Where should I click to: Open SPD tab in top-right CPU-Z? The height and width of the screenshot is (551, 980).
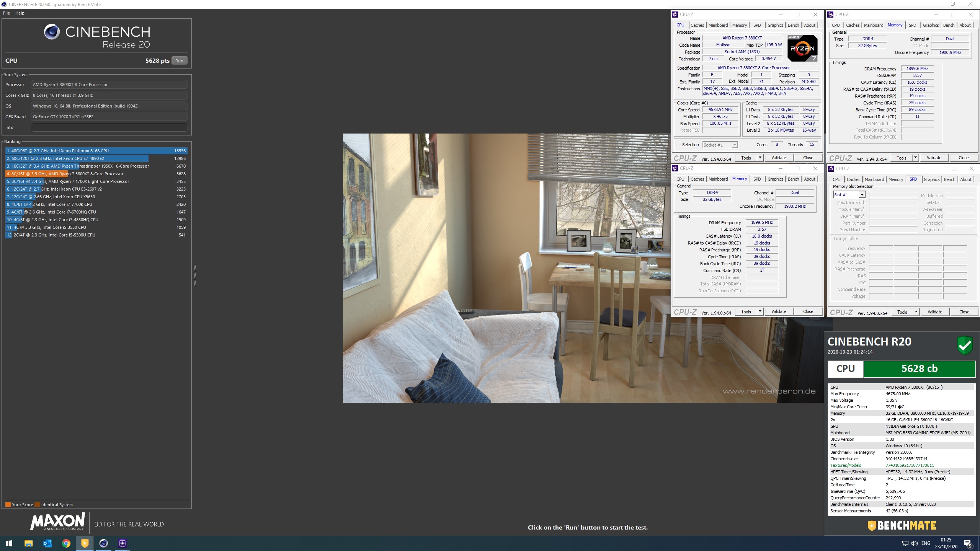click(x=913, y=25)
